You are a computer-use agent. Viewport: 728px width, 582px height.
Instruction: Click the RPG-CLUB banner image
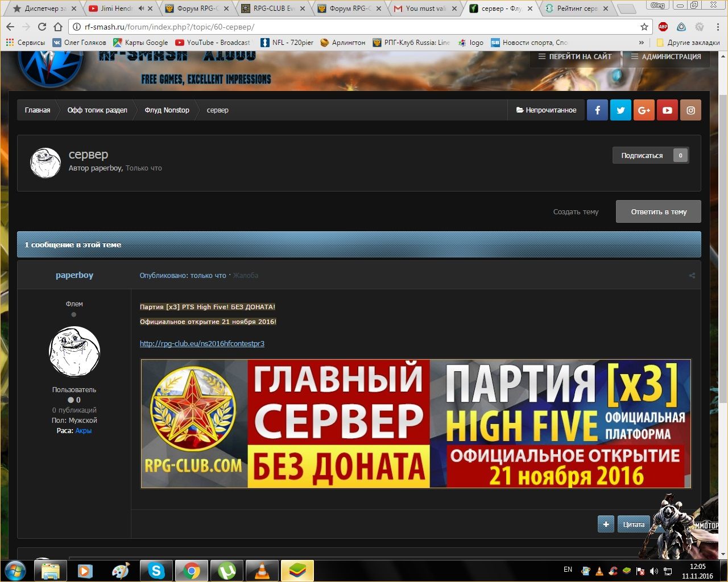point(416,423)
